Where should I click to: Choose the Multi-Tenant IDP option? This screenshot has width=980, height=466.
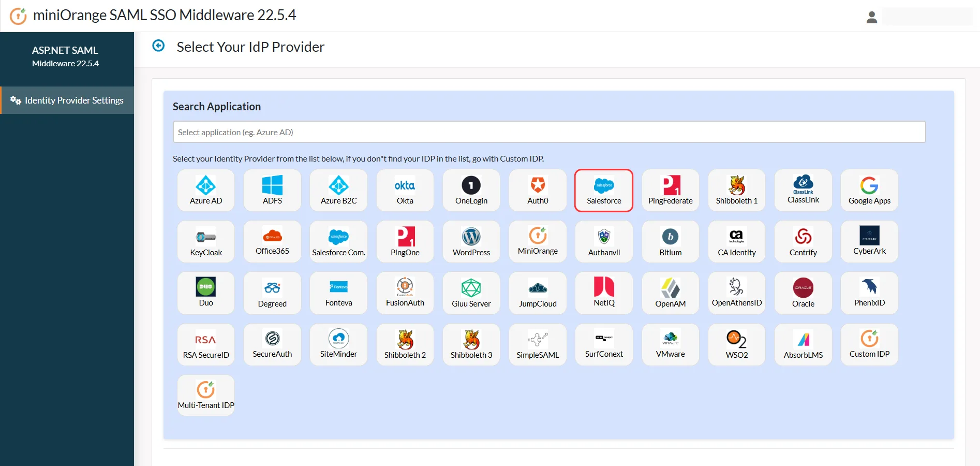click(205, 395)
